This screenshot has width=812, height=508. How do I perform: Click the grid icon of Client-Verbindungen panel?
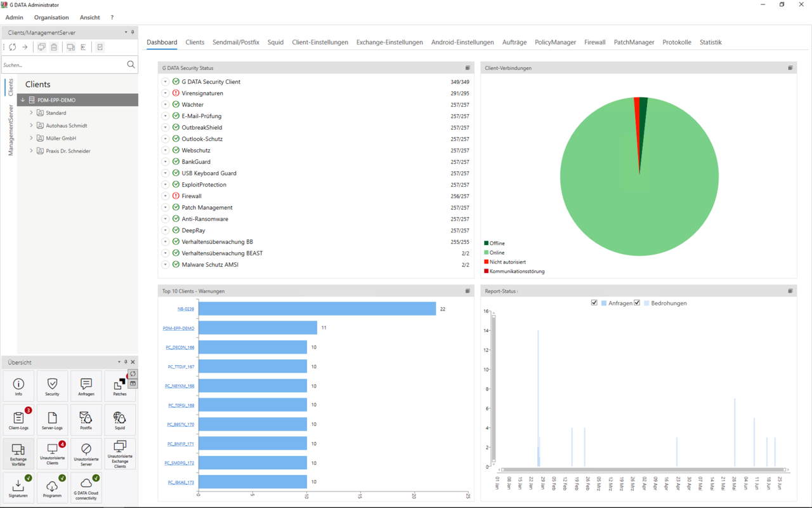[790, 68]
